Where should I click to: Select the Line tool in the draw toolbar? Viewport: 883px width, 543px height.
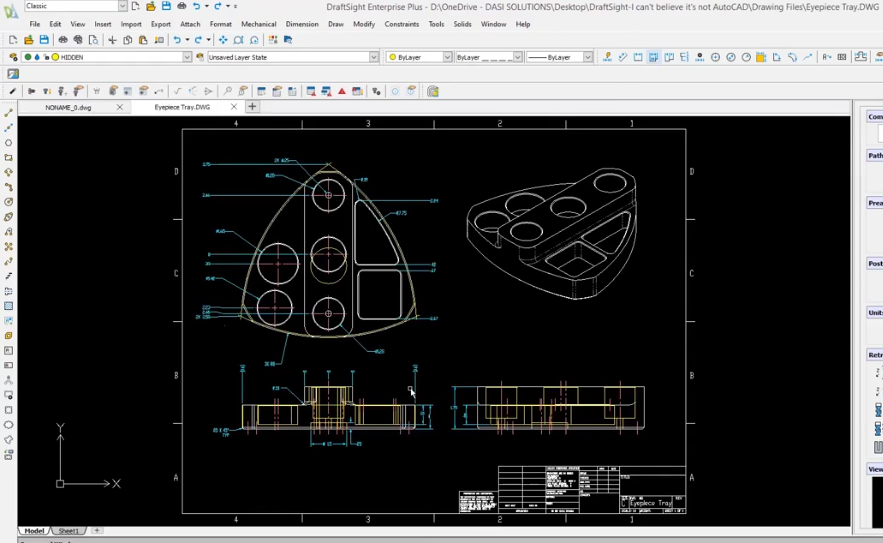pos(8,113)
